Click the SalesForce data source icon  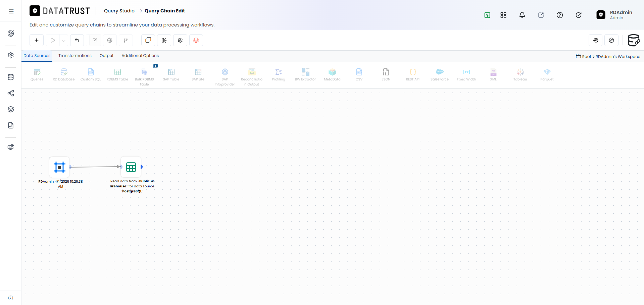(440, 75)
